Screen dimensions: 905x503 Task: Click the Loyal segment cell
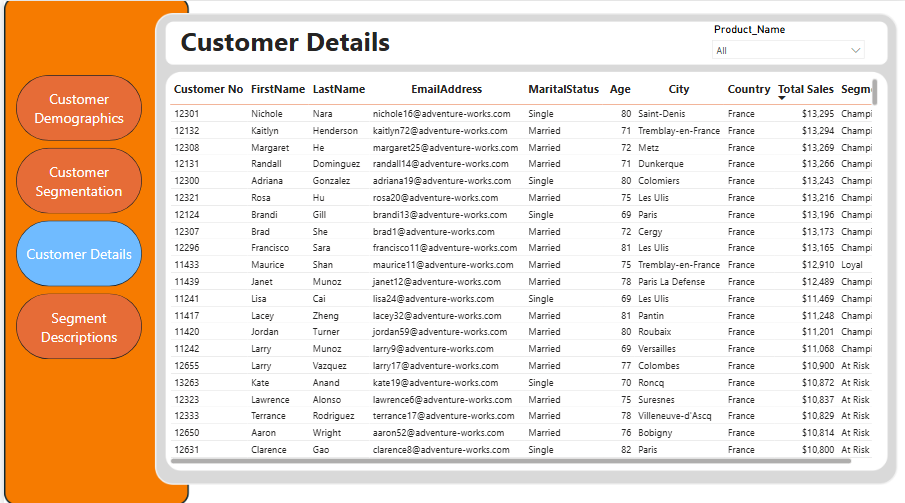[852, 264]
